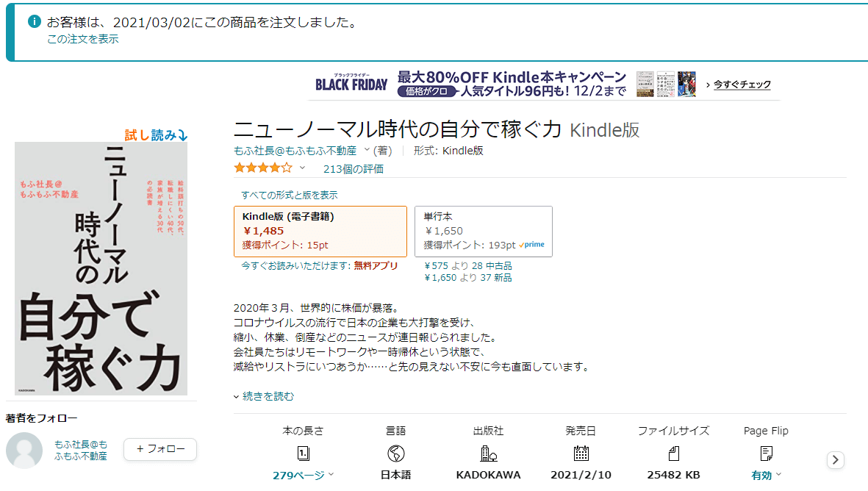
Task: Click the ファイルサイズ file icon
Action: pos(674,454)
